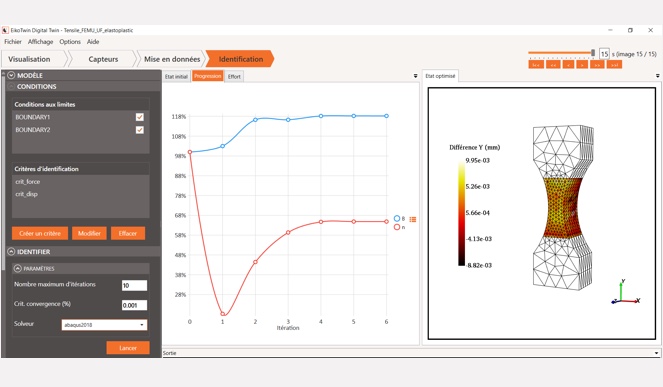Collapse the MODÈLE section chevron
The width and height of the screenshot is (663, 387).
click(11, 75)
